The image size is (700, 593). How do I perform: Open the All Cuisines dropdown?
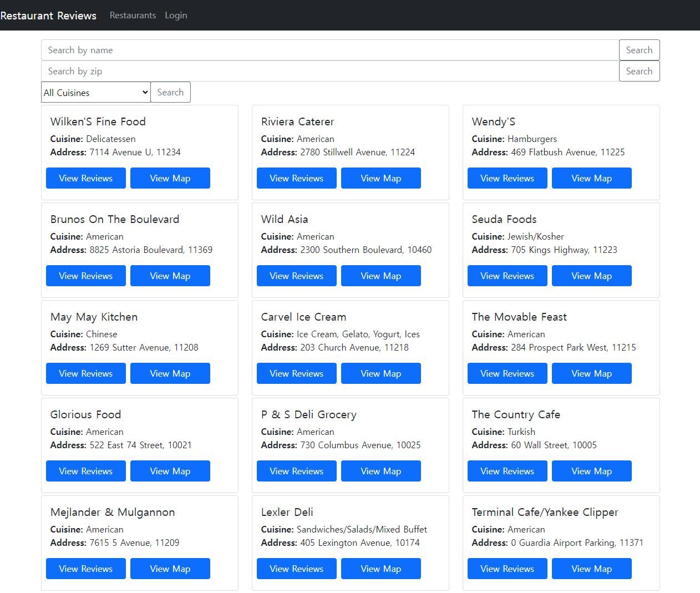pyautogui.click(x=96, y=92)
